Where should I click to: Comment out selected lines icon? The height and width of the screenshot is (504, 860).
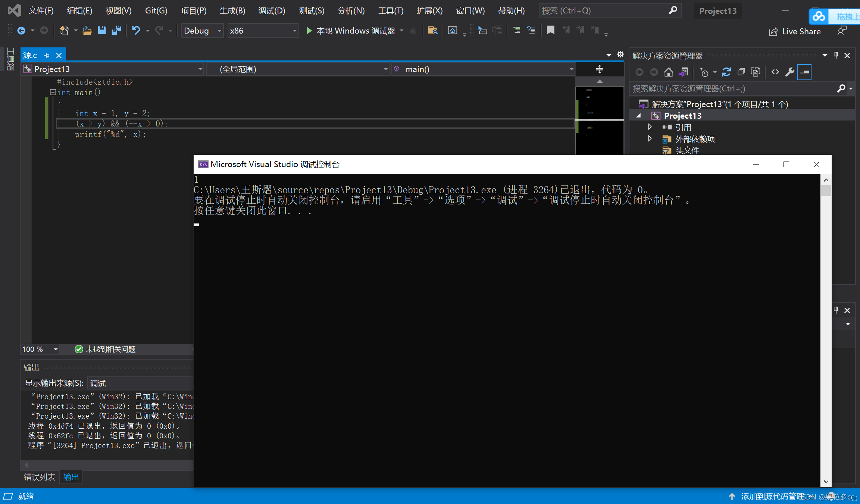point(517,30)
